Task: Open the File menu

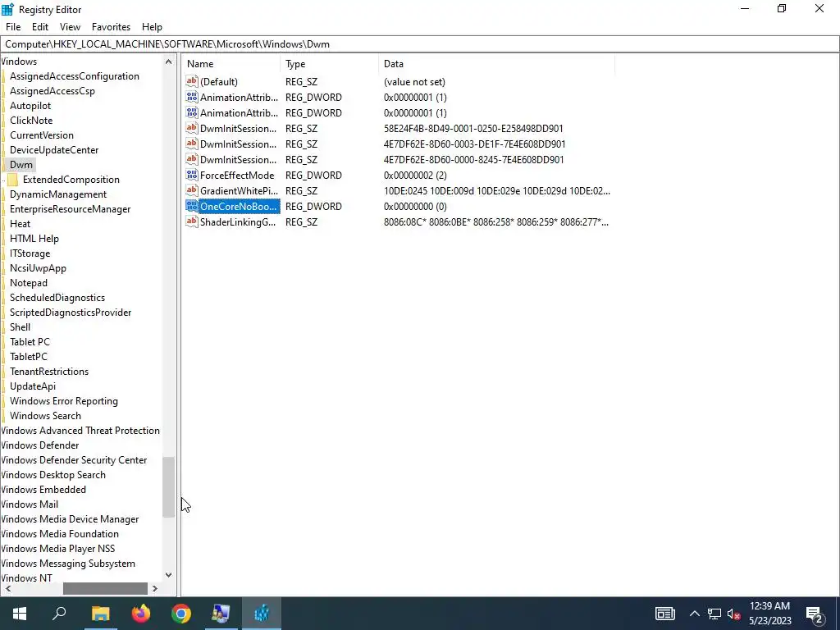Action: 13,27
